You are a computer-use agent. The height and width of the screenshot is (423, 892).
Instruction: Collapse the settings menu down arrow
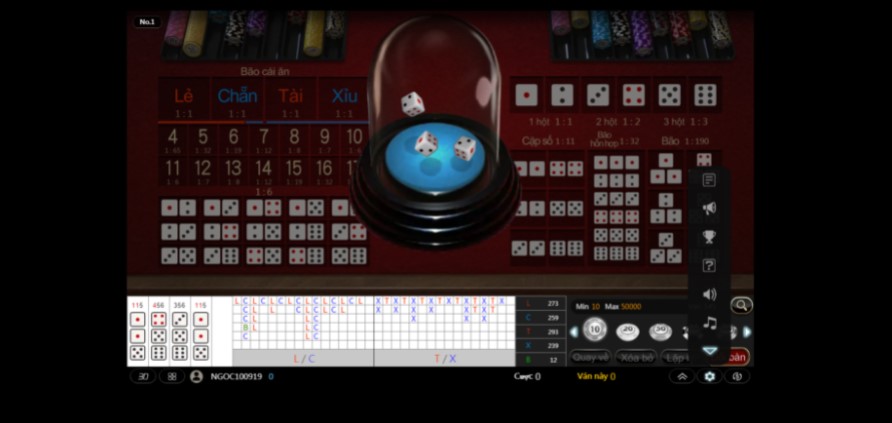tap(709, 351)
